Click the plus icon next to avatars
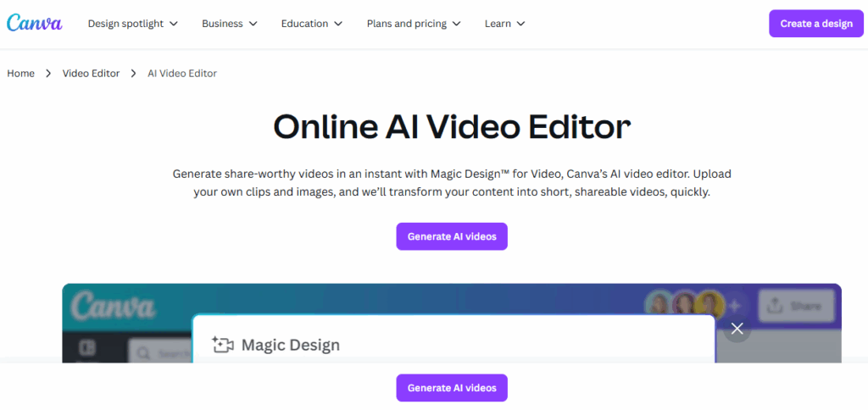This screenshot has height=410, width=868. click(x=735, y=306)
